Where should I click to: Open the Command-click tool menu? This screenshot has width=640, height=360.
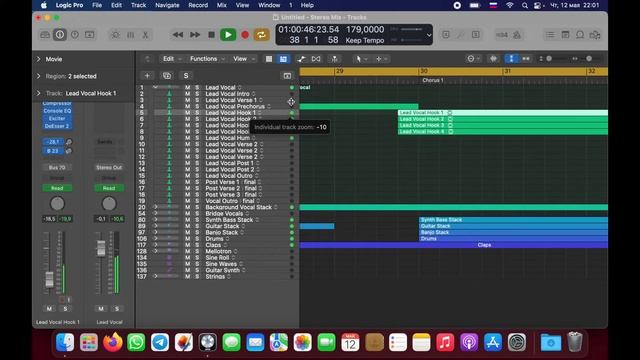[381, 59]
